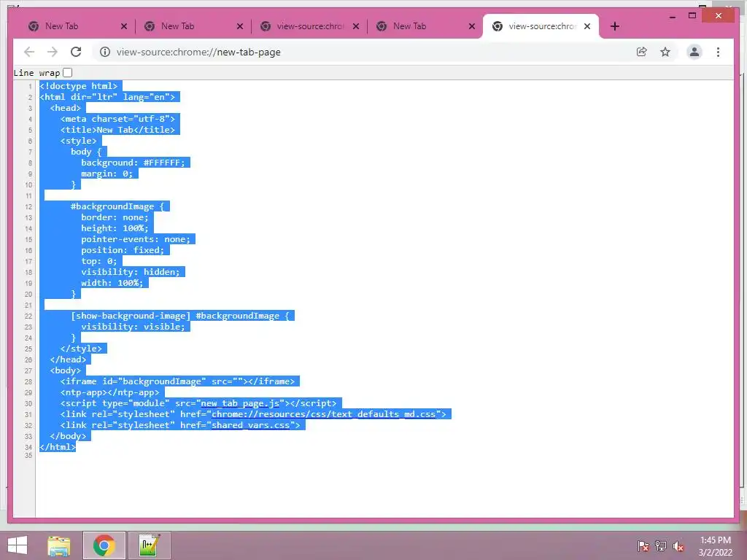Click the '<ntp-app></ntp-app>' line
747x560 pixels.
tap(109, 393)
